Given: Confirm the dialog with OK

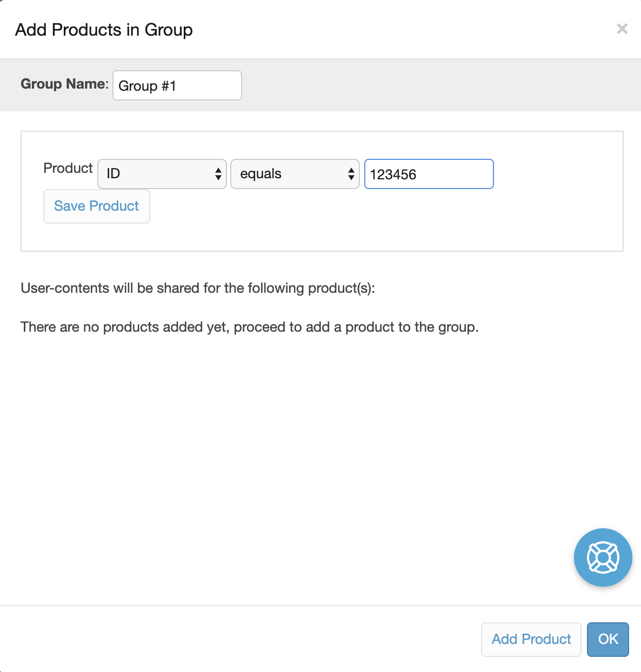Looking at the screenshot, I should tap(607, 639).
